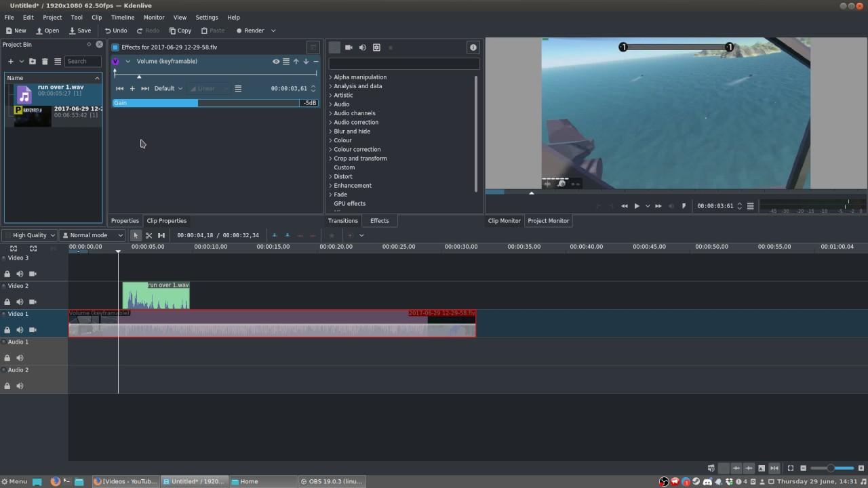Play the Project Monitor preview

637,206
